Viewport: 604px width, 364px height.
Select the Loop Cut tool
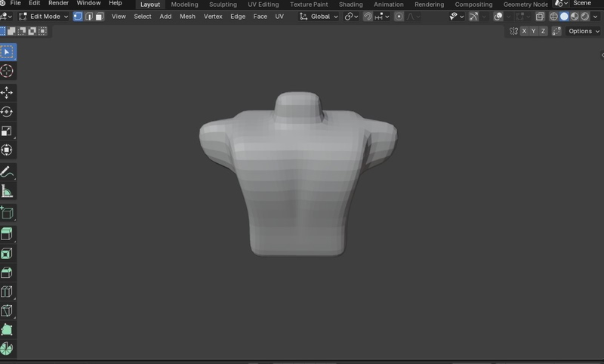point(7,292)
